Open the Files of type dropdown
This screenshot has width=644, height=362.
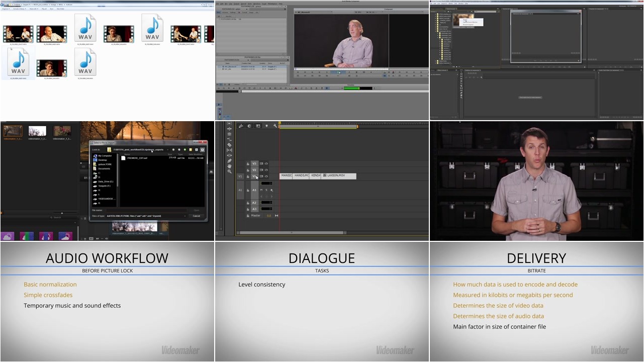[x=185, y=216]
